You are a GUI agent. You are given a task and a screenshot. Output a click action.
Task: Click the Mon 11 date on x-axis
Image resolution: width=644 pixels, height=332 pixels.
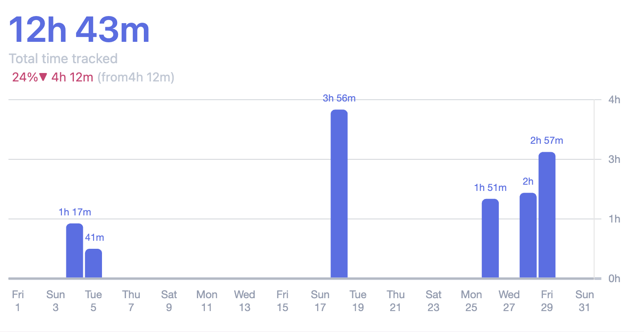[x=207, y=301]
